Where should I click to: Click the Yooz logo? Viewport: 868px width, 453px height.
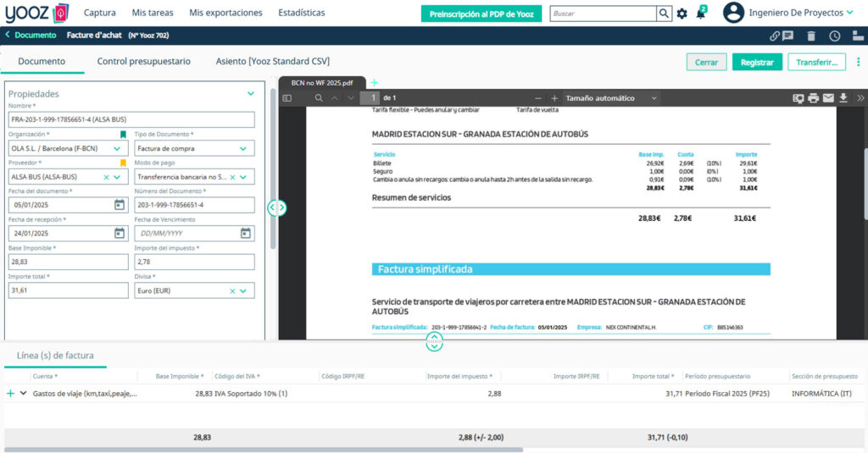coord(36,13)
